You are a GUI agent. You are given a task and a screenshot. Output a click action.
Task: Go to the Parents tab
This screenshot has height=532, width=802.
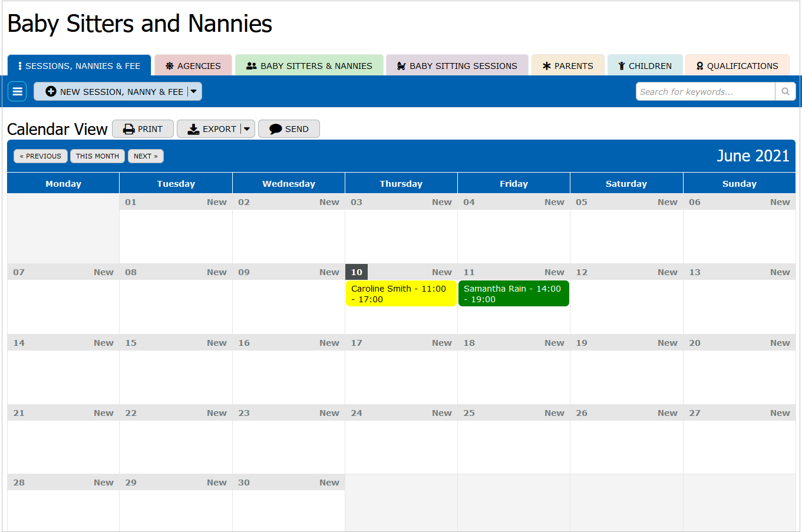(567, 66)
